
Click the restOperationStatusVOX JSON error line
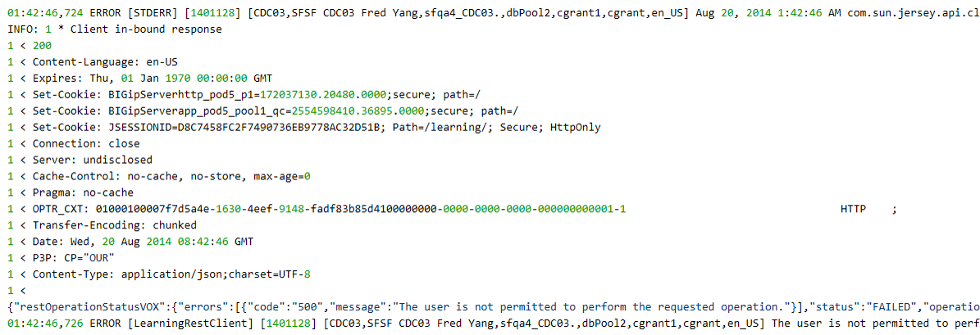[x=494, y=306]
